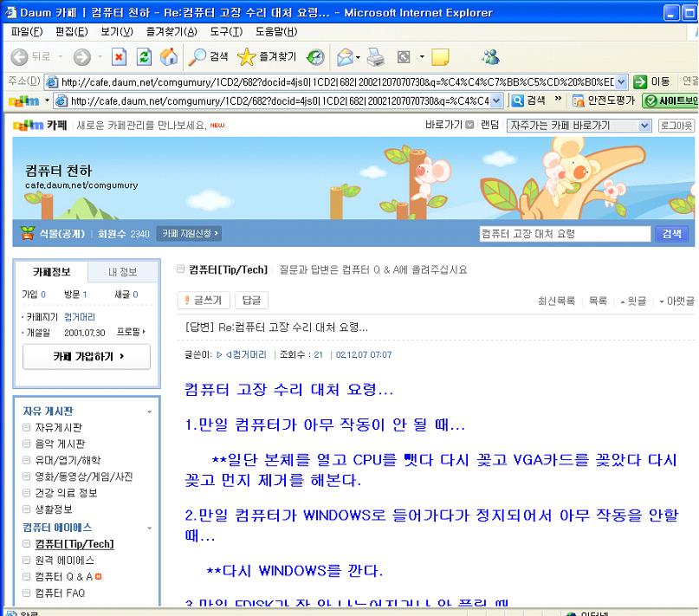Click the 안전도평가 toolbar icon

[x=579, y=101]
